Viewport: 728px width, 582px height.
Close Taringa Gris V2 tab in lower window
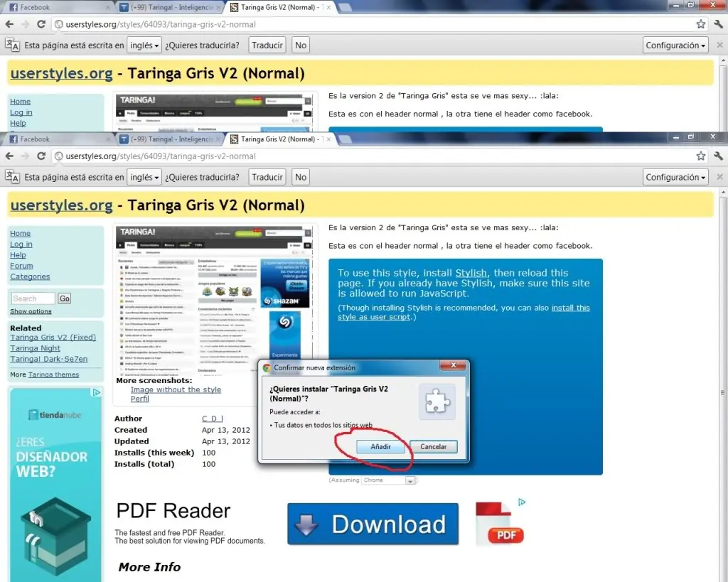point(328,139)
